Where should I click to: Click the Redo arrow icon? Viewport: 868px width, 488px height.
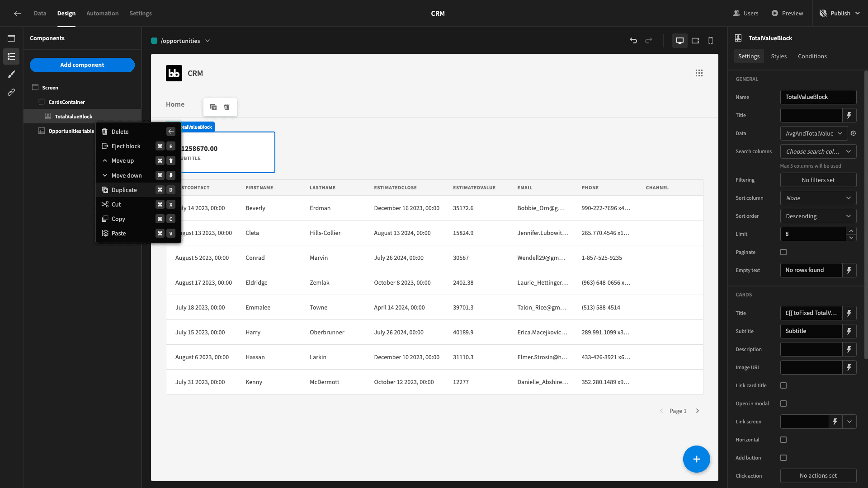click(649, 41)
